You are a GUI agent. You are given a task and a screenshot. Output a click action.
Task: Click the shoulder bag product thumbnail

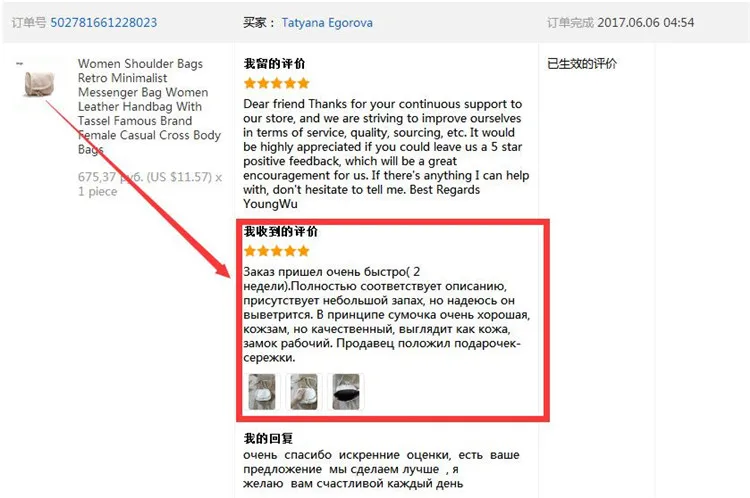point(39,82)
